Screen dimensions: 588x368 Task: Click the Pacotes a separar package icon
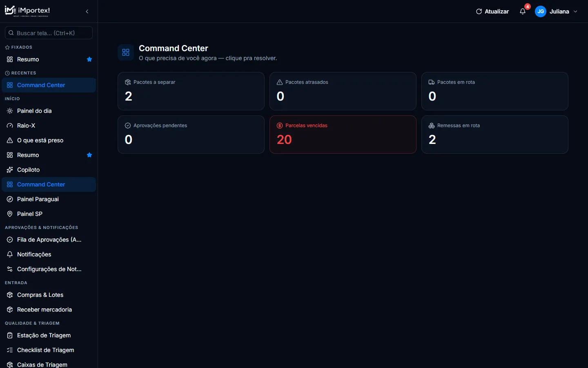pos(128,82)
